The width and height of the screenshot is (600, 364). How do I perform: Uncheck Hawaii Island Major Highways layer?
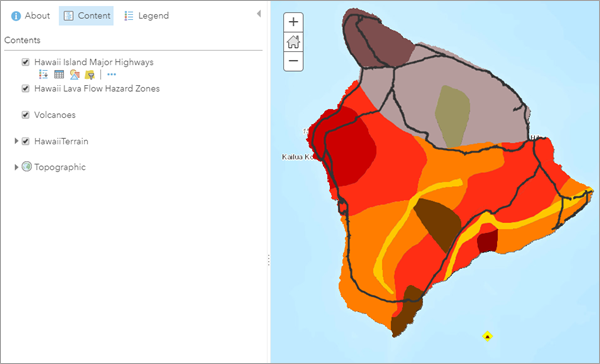(x=26, y=62)
